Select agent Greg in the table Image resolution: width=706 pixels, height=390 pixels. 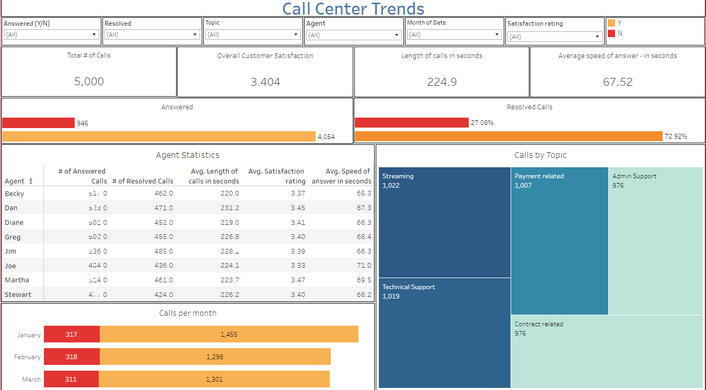[x=13, y=237]
